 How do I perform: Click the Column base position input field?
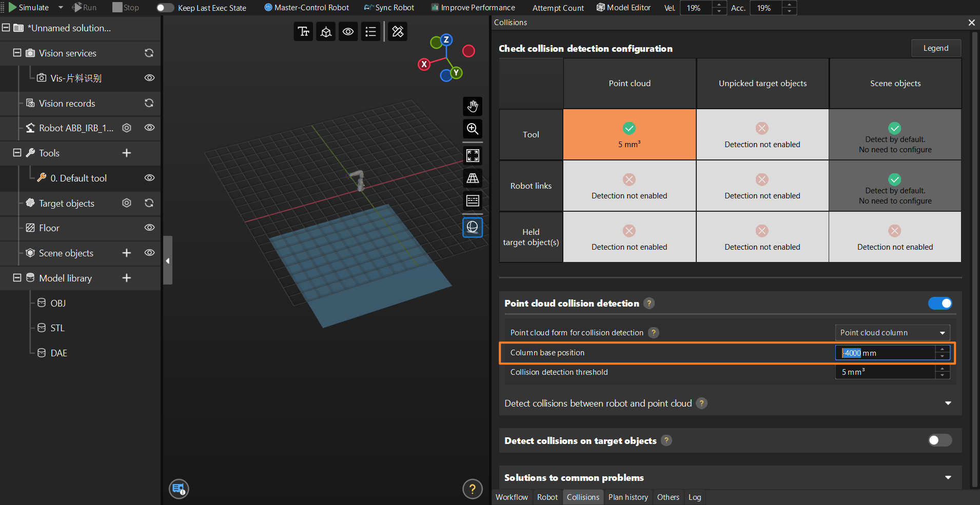click(888, 353)
